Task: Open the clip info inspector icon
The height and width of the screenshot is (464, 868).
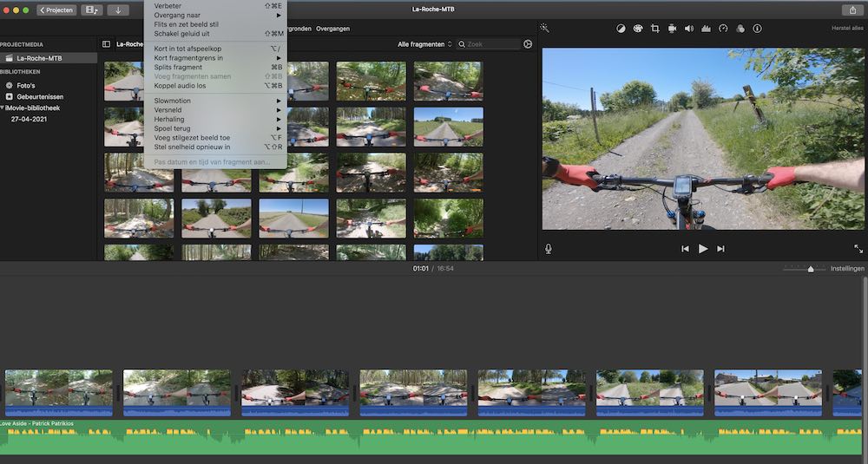Action: [757, 29]
